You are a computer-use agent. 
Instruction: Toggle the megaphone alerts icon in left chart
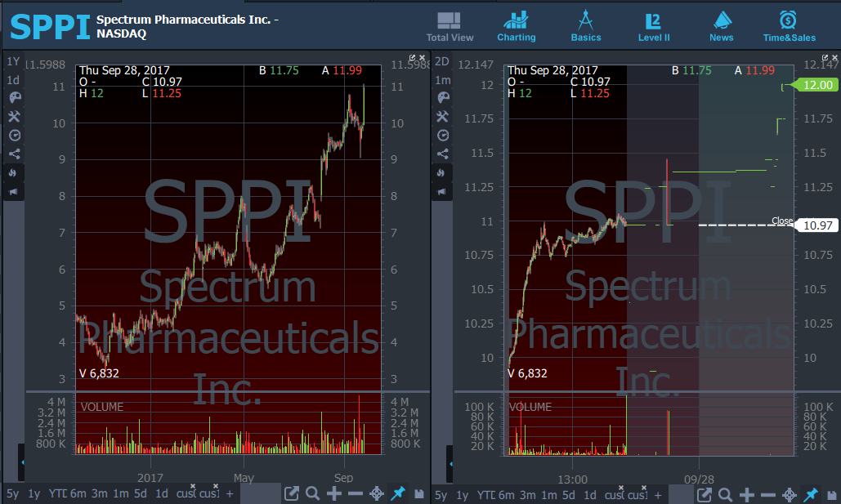13,191
